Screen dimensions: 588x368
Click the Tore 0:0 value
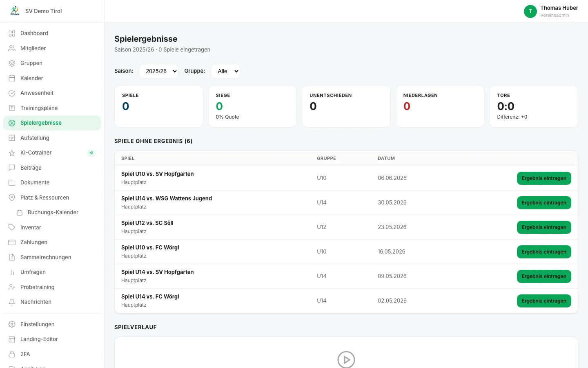point(506,106)
